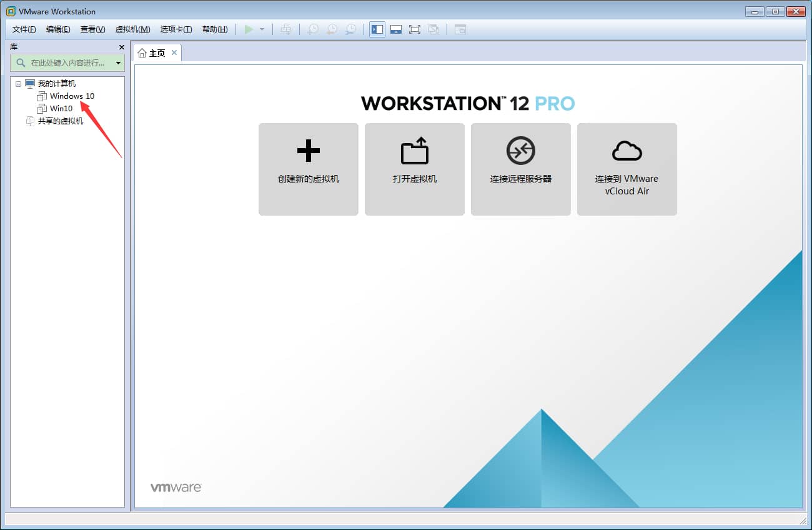Viewport: 812px width, 530px height.
Task: Click the window resize grip corner
Action: [803, 520]
